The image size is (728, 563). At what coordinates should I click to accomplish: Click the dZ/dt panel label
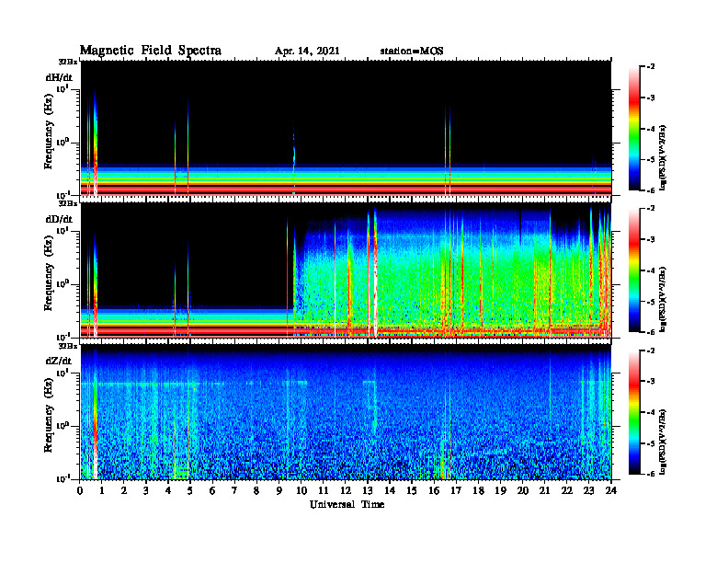59,361
